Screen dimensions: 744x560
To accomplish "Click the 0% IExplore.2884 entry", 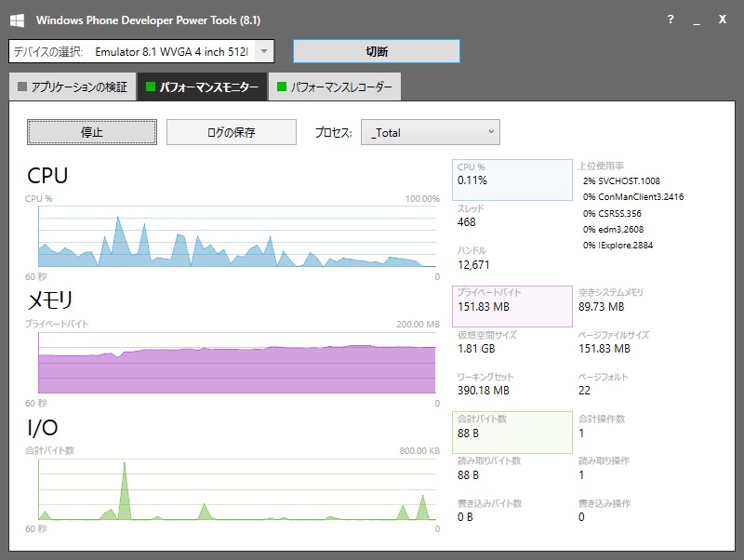I will [618, 246].
